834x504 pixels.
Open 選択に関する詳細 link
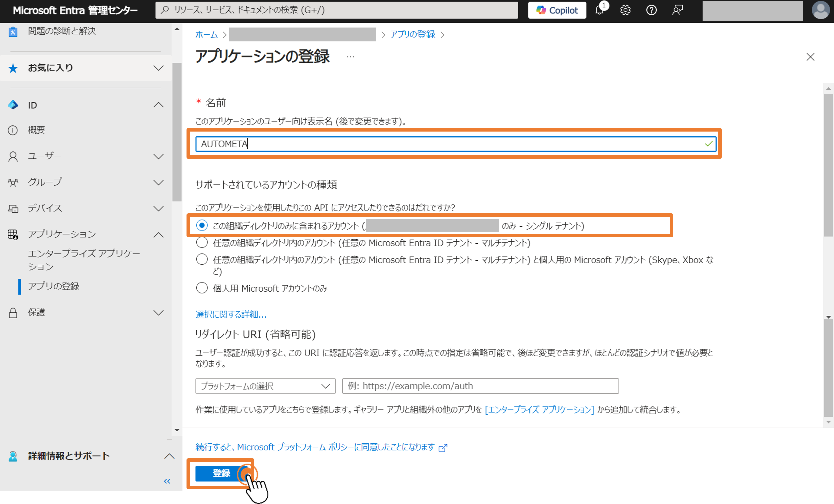[x=231, y=315]
